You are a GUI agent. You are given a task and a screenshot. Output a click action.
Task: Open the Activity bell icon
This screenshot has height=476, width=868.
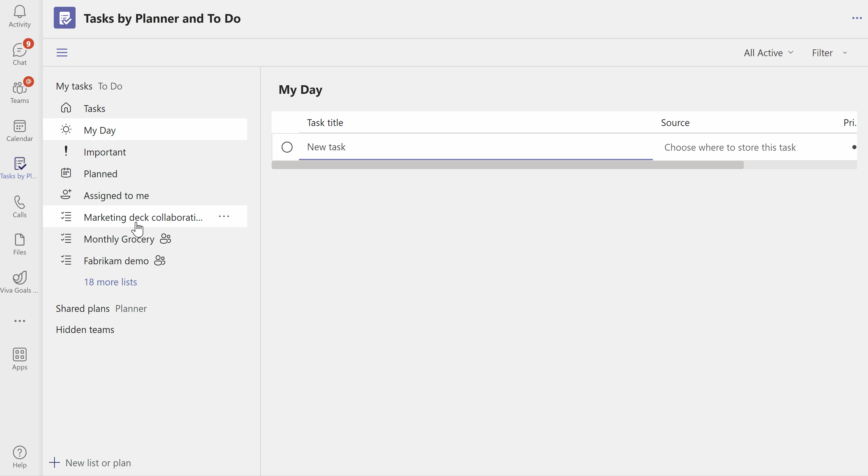pyautogui.click(x=20, y=16)
